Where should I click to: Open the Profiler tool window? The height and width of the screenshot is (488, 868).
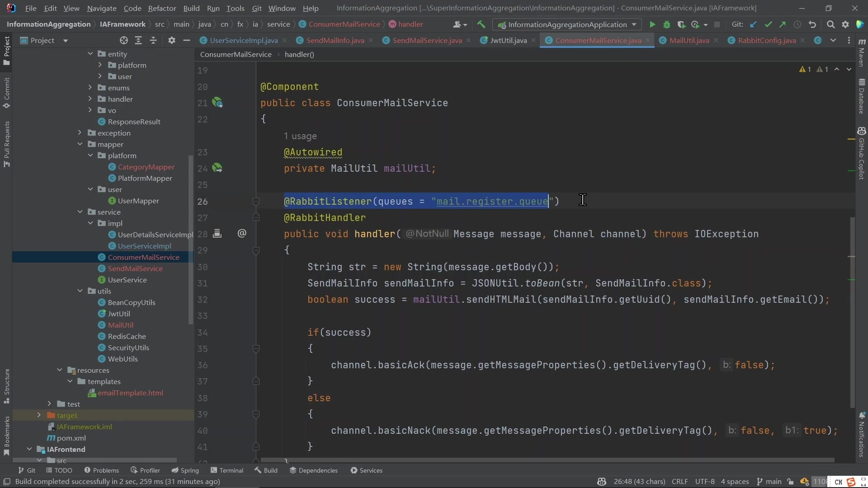coord(145,470)
